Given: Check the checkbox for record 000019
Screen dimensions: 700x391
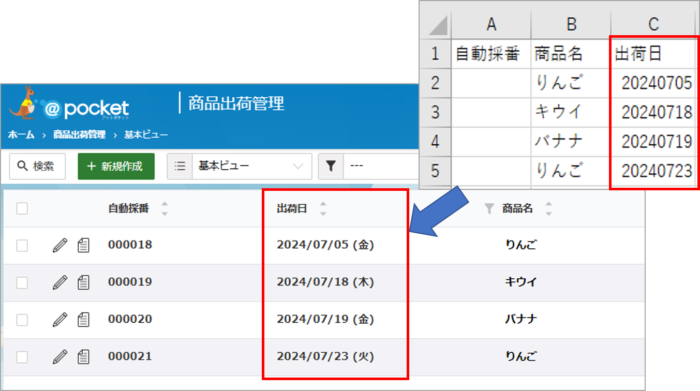Looking at the screenshot, I should (22, 283).
